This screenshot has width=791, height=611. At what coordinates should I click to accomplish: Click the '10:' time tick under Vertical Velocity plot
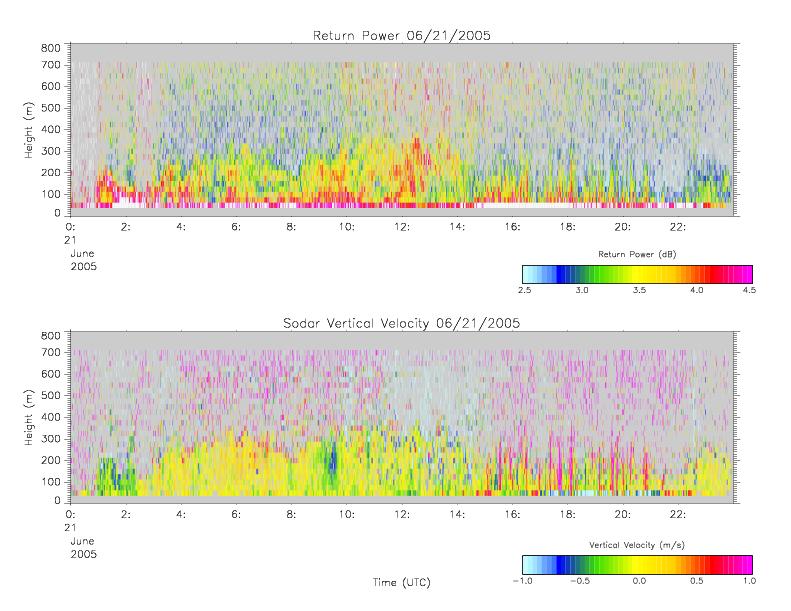(x=347, y=515)
